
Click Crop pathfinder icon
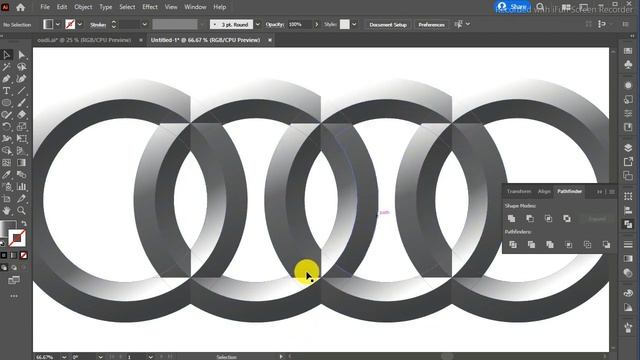569,244
